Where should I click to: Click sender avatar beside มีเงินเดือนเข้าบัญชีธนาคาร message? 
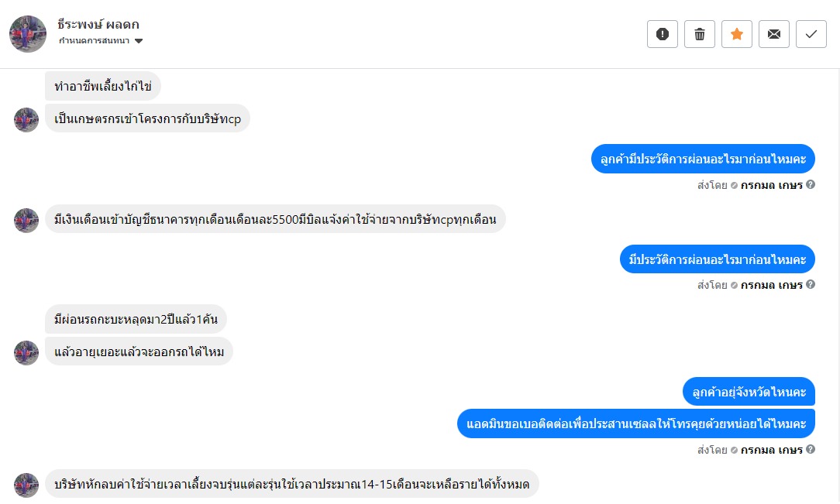click(x=26, y=220)
